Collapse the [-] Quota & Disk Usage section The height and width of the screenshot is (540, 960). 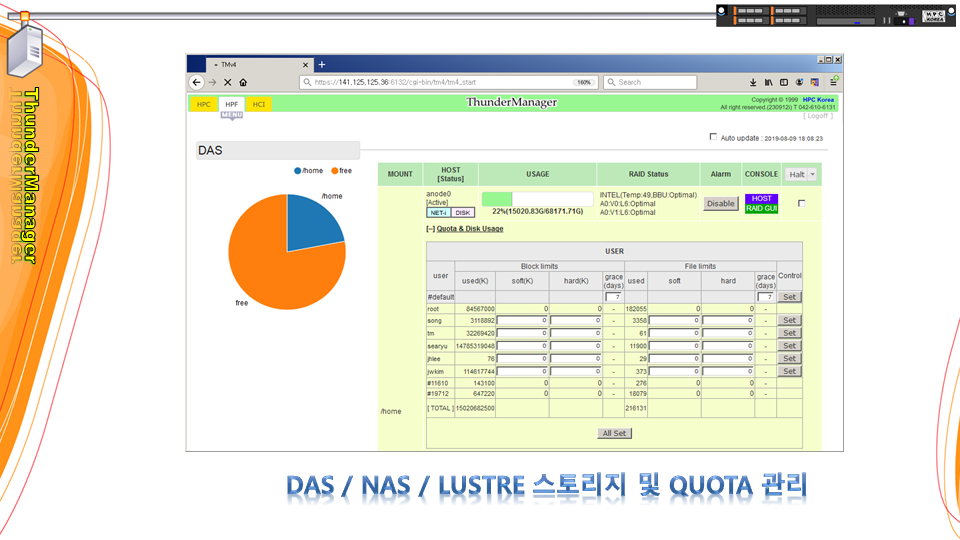pyautogui.click(x=430, y=229)
